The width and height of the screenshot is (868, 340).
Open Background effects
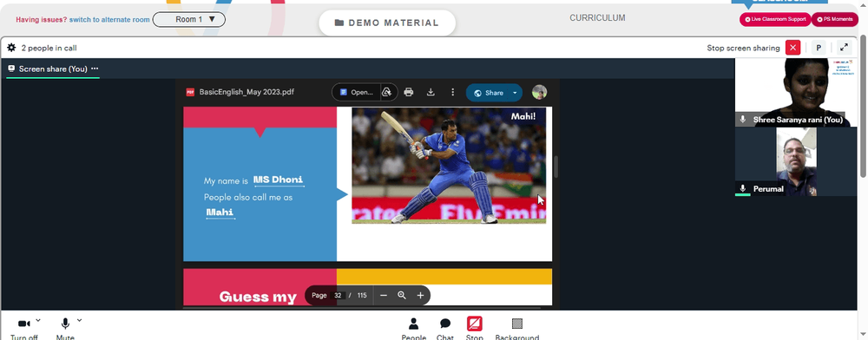pos(517,329)
